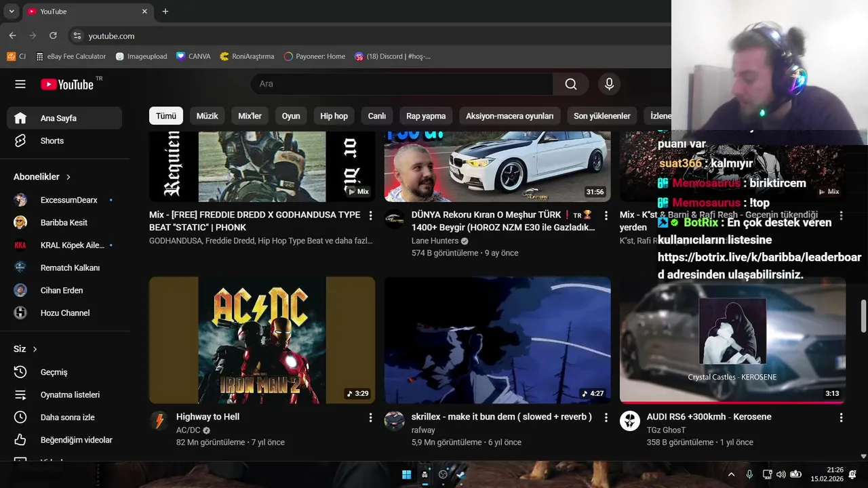The height and width of the screenshot is (488, 868).
Task: Open options menu for FREDDIE DREDD mix
Action: click(x=370, y=216)
